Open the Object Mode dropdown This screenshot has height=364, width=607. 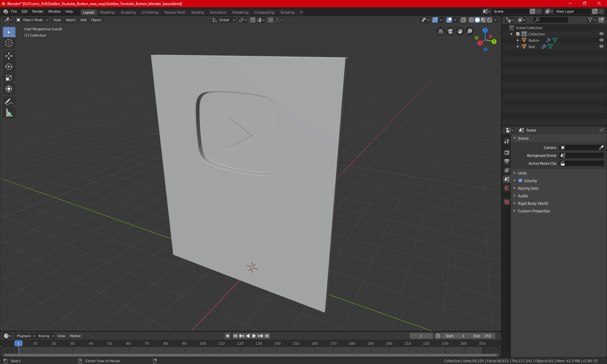[x=32, y=20]
